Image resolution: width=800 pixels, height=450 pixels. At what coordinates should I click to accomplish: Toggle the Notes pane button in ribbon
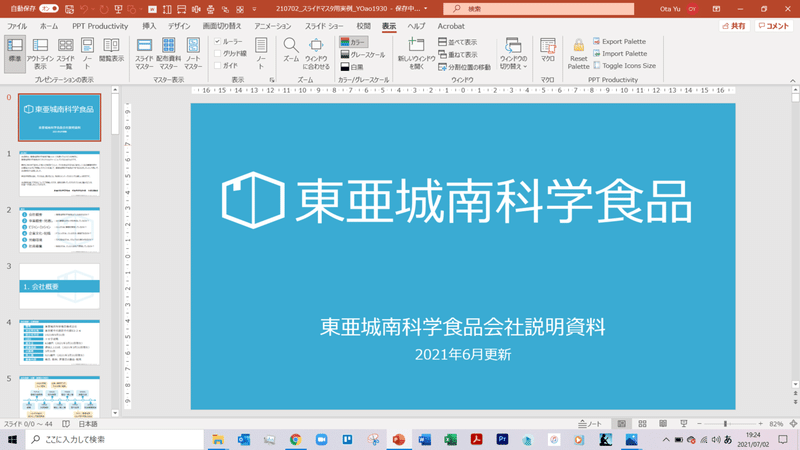261,54
